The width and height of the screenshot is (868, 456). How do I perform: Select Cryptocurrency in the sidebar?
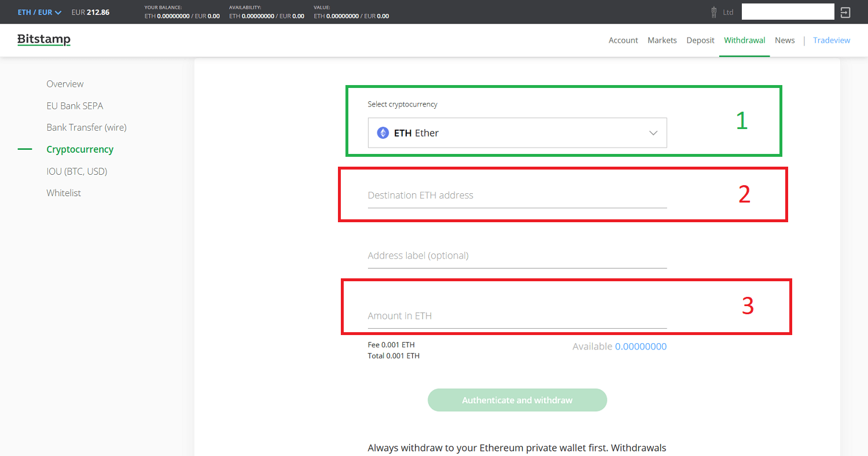click(x=80, y=149)
